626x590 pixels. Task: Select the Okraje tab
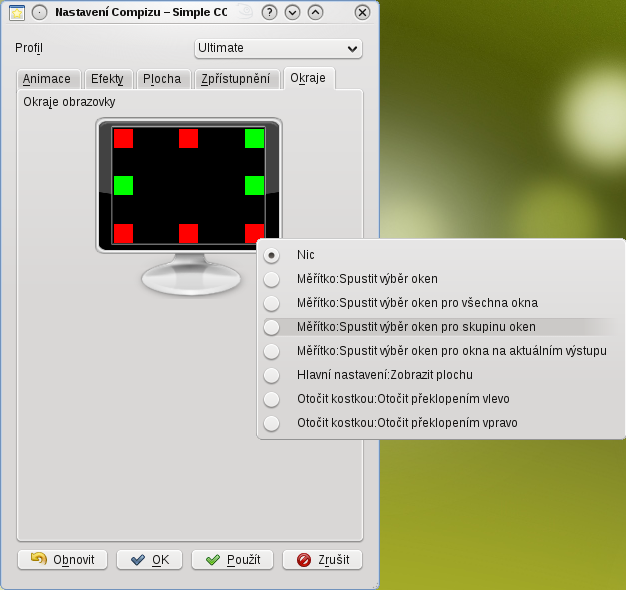click(308, 78)
